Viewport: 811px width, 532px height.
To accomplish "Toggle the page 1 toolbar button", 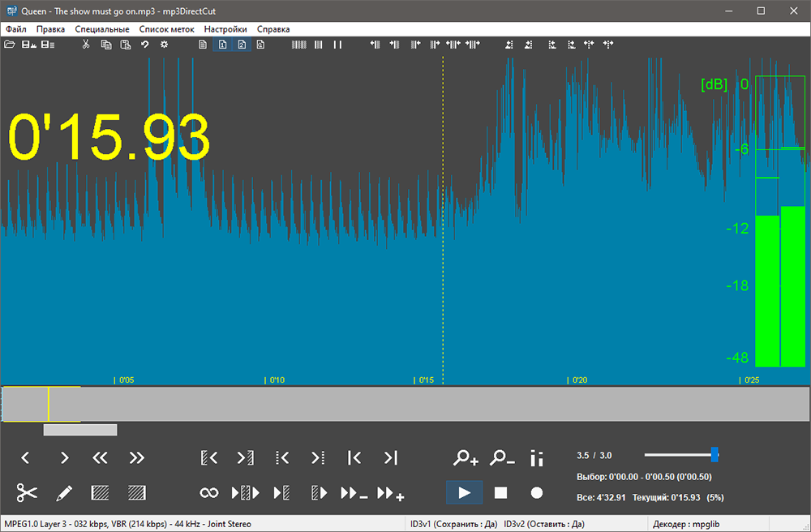I will click(x=222, y=45).
